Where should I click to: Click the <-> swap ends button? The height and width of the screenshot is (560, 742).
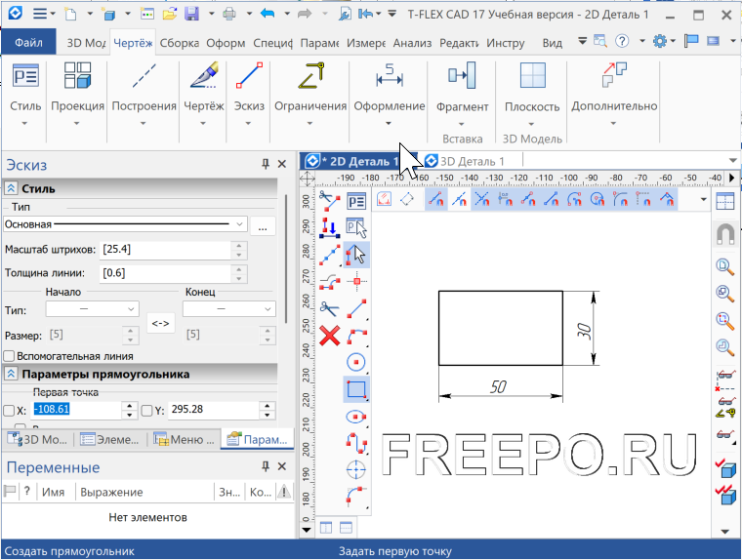pyautogui.click(x=160, y=322)
